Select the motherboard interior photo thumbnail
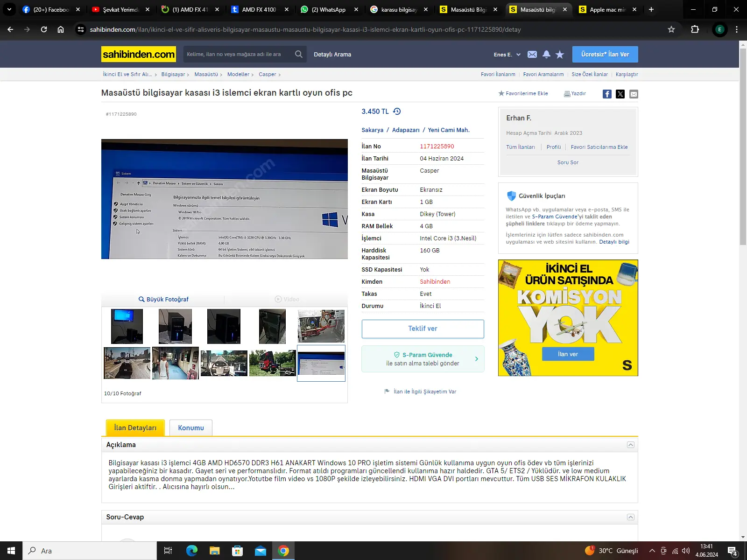This screenshot has width=747, height=560. (x=321, y=326)
